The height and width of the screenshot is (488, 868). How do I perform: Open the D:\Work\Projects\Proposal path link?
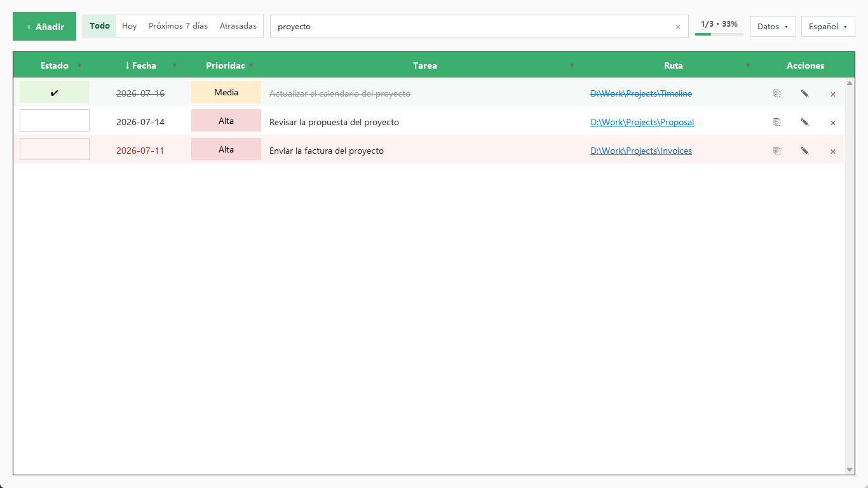pos(642,122)
